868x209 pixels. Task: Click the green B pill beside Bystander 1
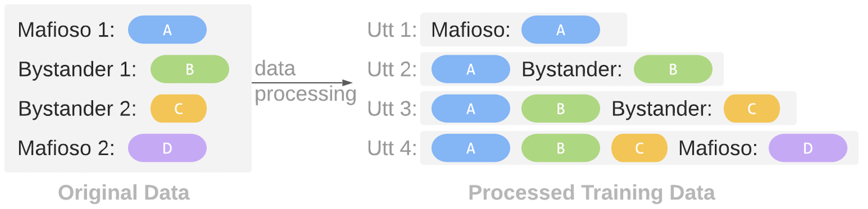pos(189,69)
